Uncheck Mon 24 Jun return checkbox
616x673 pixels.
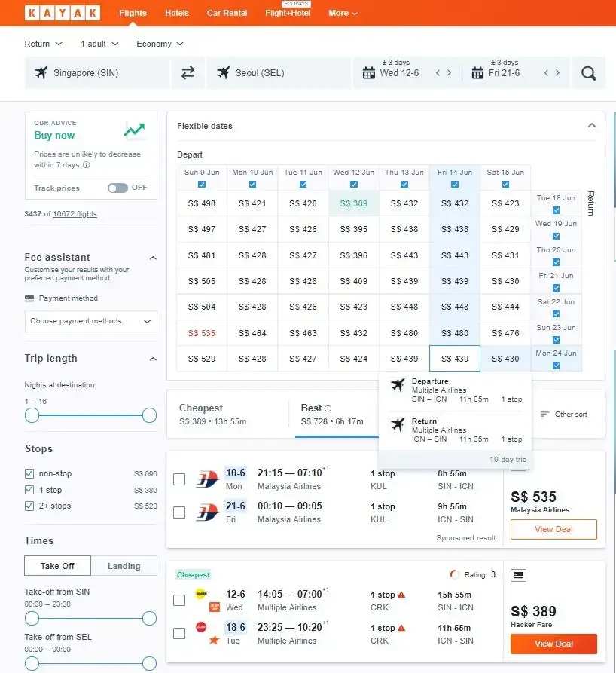click(x=556, y=366)
